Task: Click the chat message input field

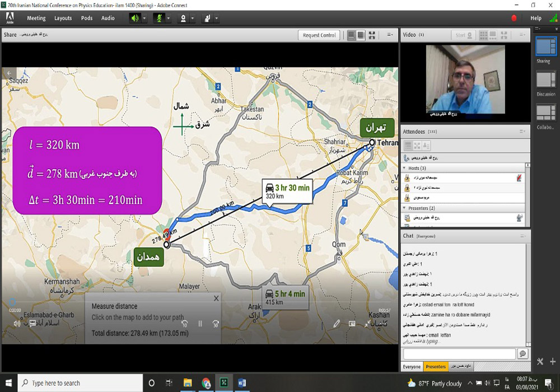Action: [459, 354]
